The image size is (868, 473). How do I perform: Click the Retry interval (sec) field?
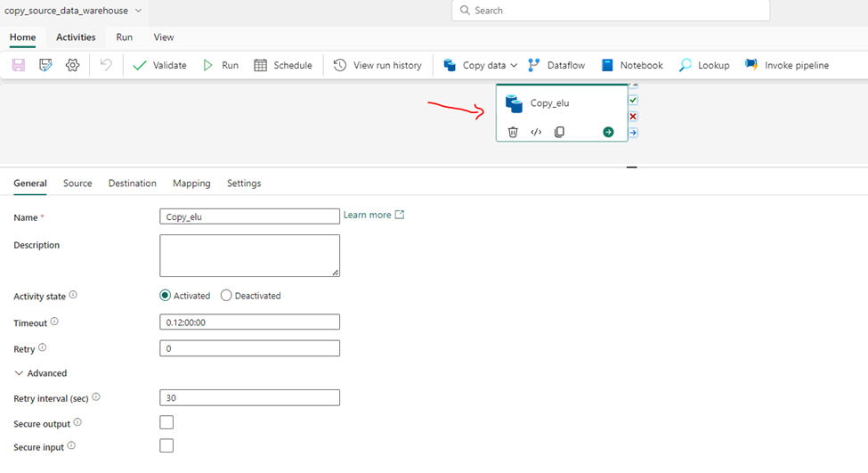click(x=249, y=397)
